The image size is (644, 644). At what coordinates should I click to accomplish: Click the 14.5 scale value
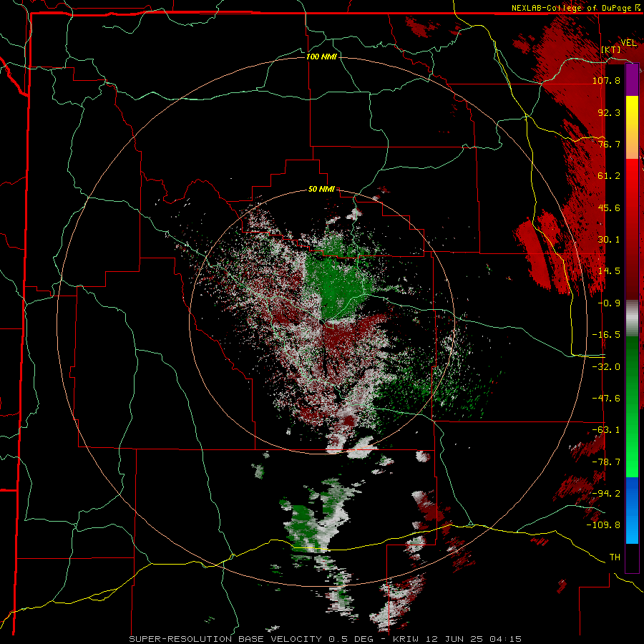[x=609, y=271]
